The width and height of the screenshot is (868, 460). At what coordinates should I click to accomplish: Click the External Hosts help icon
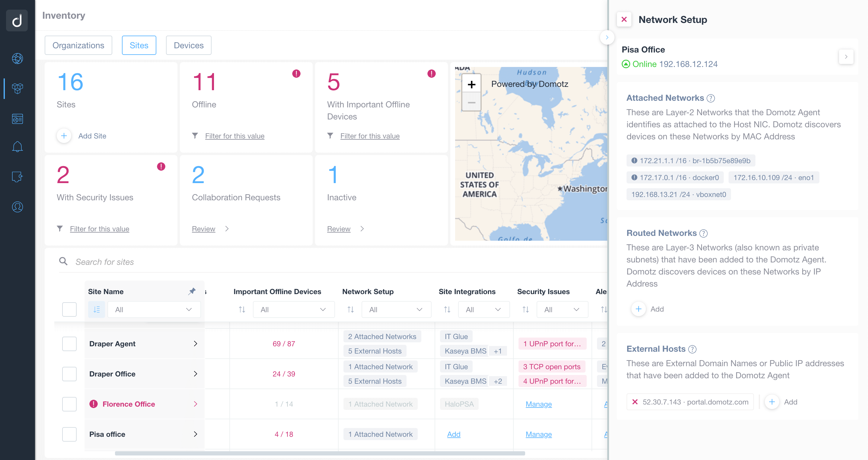tap(692, 349)
